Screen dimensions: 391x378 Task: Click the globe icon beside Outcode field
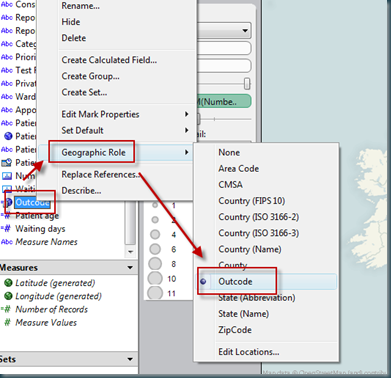click(x=9, y=202)
